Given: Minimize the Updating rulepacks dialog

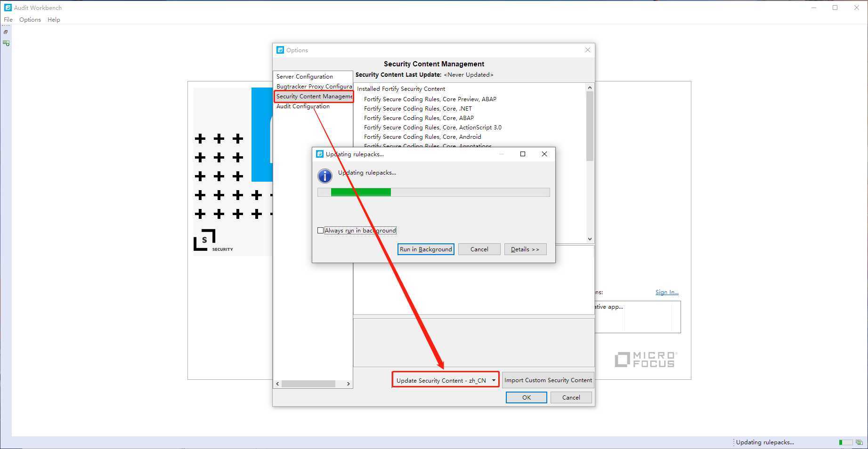Looking at the screenshot, I should click(x=502, y=154).
